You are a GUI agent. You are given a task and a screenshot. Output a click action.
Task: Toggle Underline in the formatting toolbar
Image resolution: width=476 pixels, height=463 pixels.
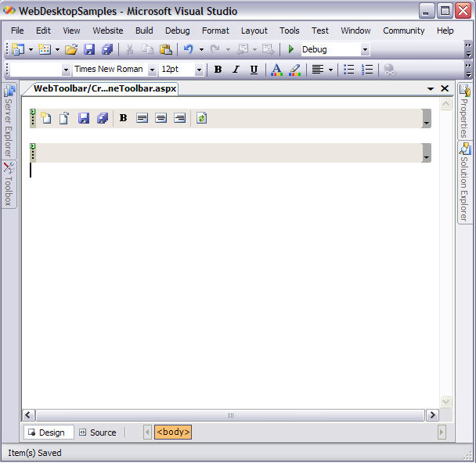pos(254,70)
